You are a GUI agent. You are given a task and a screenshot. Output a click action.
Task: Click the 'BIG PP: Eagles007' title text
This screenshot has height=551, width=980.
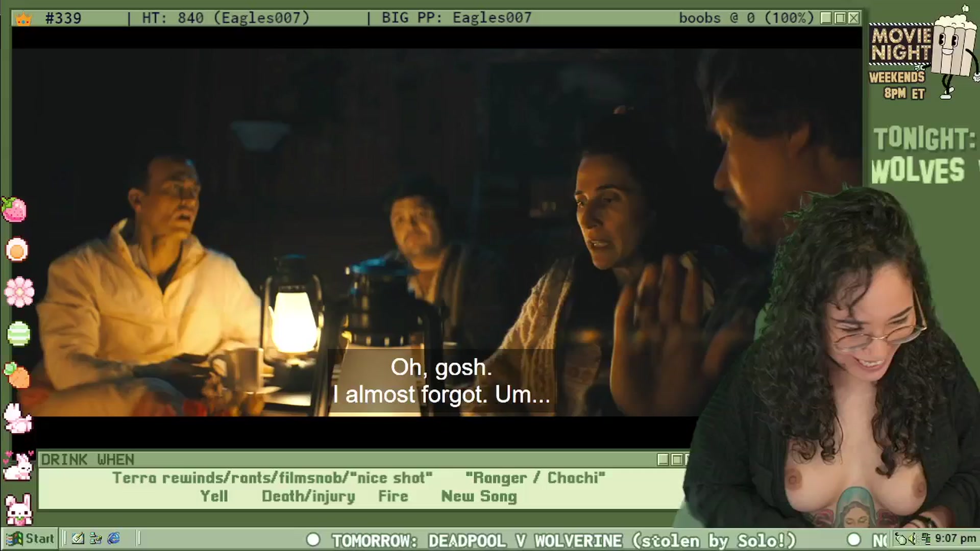click(457, 18)
